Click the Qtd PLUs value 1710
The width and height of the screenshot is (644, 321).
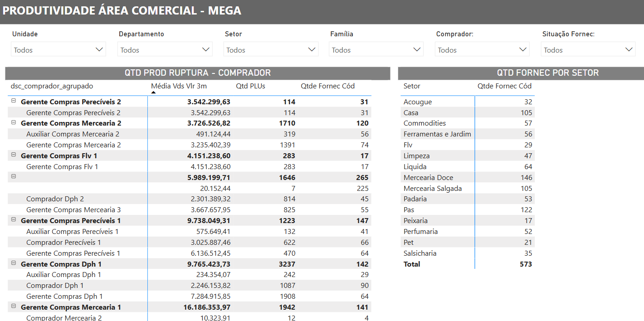click(288, 123)
